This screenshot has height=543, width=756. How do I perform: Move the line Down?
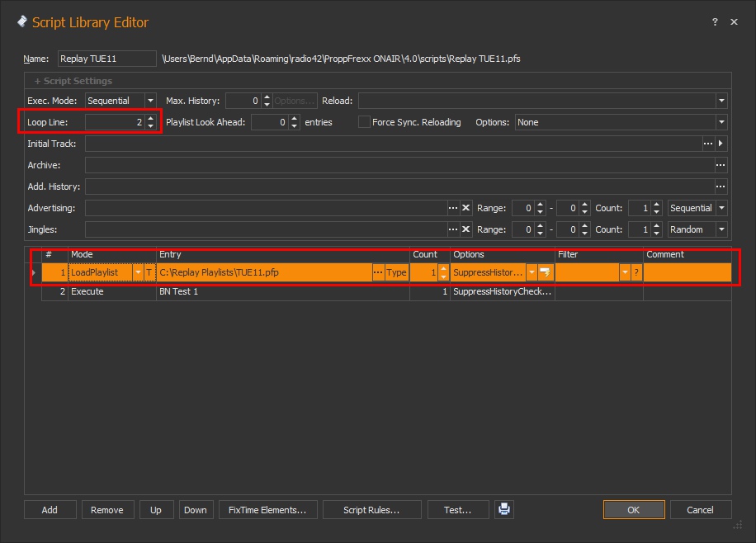point(196,510)
